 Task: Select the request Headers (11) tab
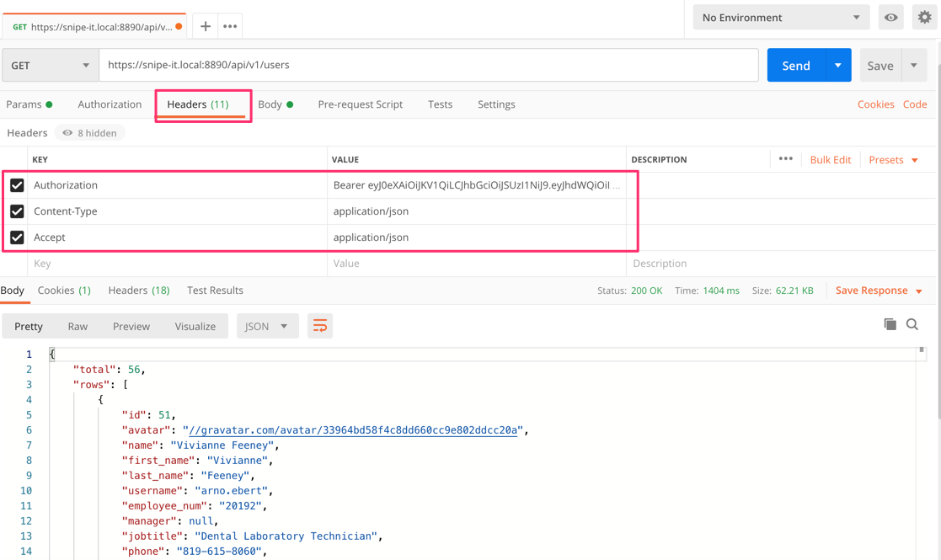198,104
